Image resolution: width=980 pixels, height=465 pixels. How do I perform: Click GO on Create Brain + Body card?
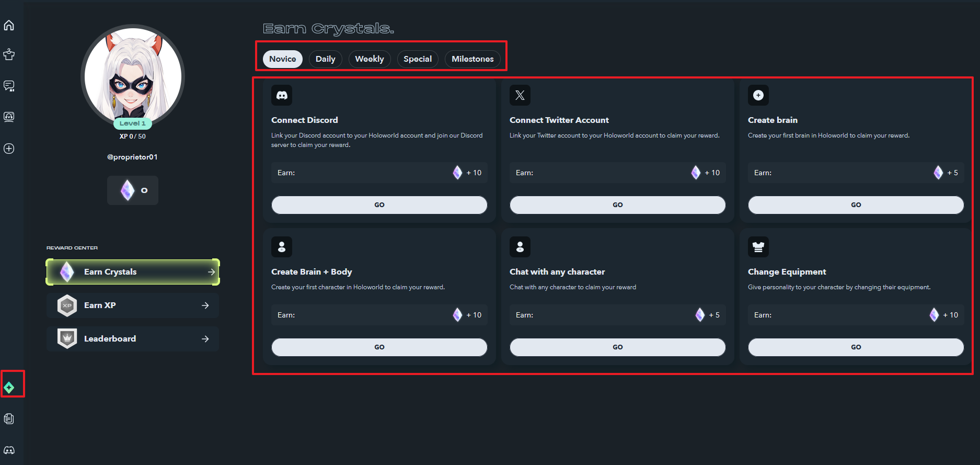379,347
